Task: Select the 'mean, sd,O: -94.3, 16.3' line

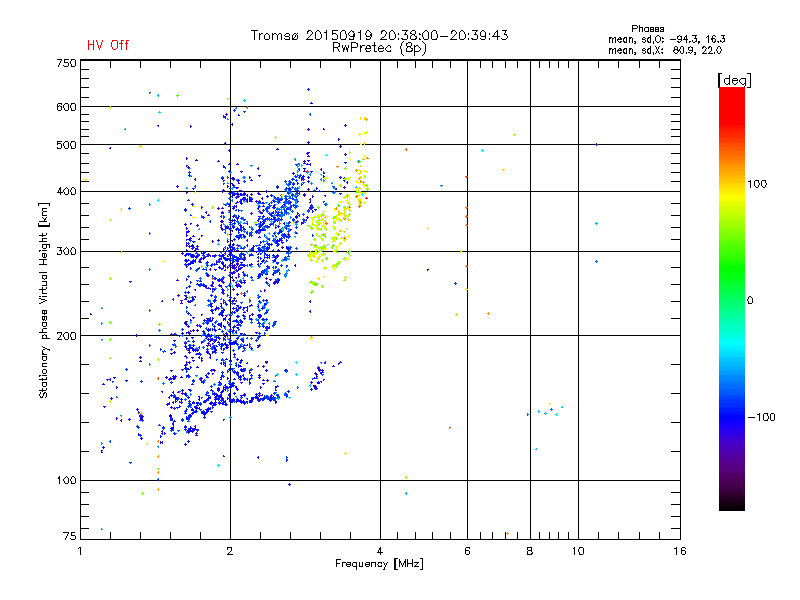Action: (x=666, y=39)
